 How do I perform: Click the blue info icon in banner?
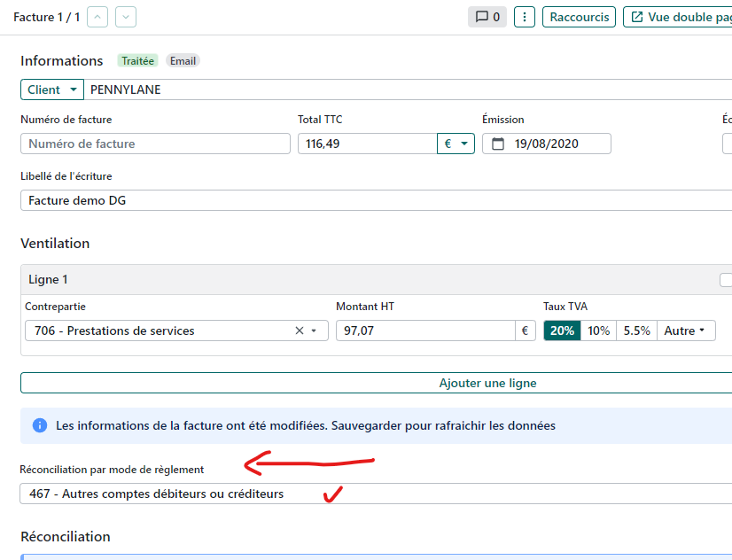click(40, 425)
